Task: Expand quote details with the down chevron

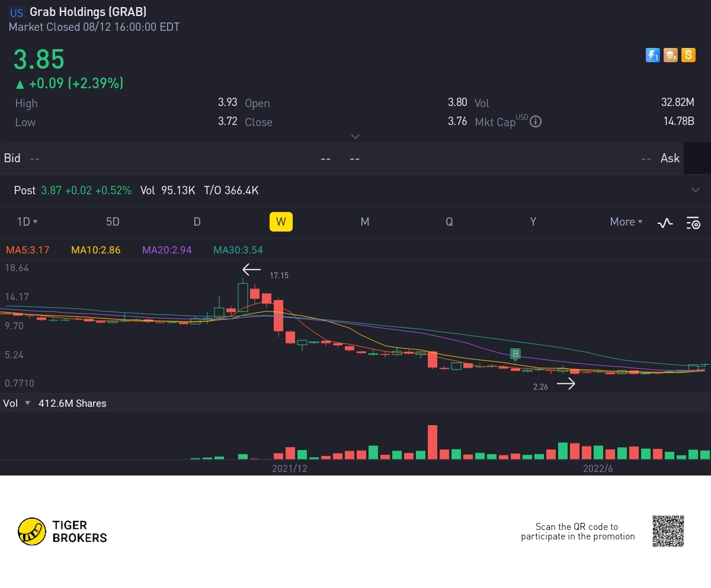Action: [x=355, y=136]
